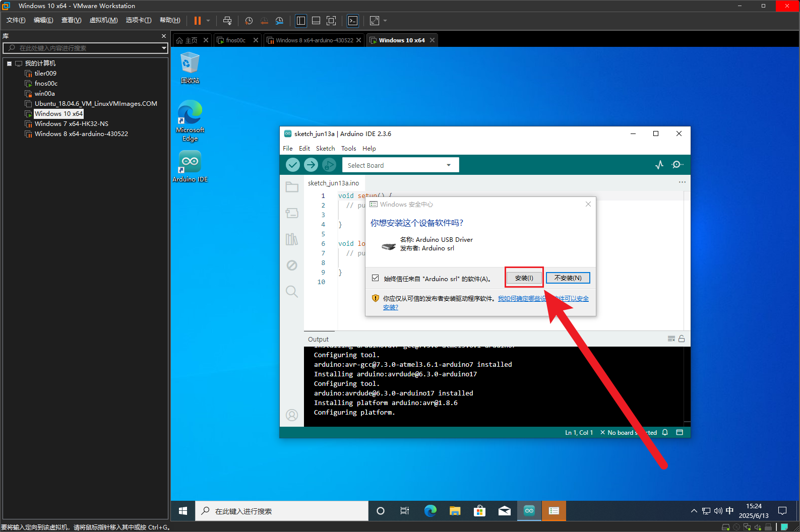Click Send Ctrl+Alt+Del icon in VMware toolbar
The width and height of the screenshot is (800, 532).
227,21
